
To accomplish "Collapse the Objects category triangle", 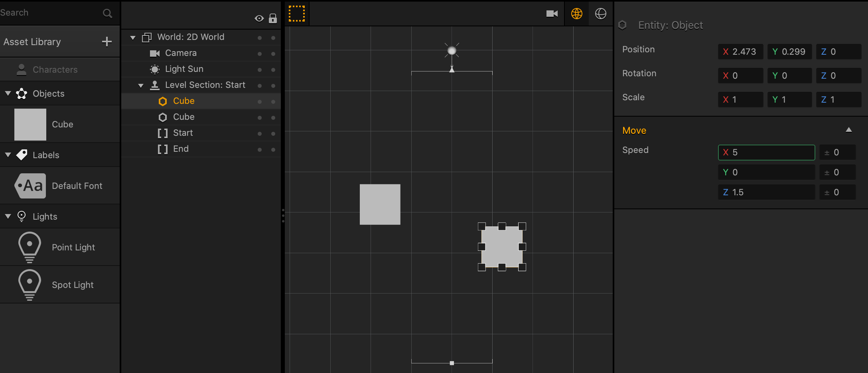I will point(8,93).
